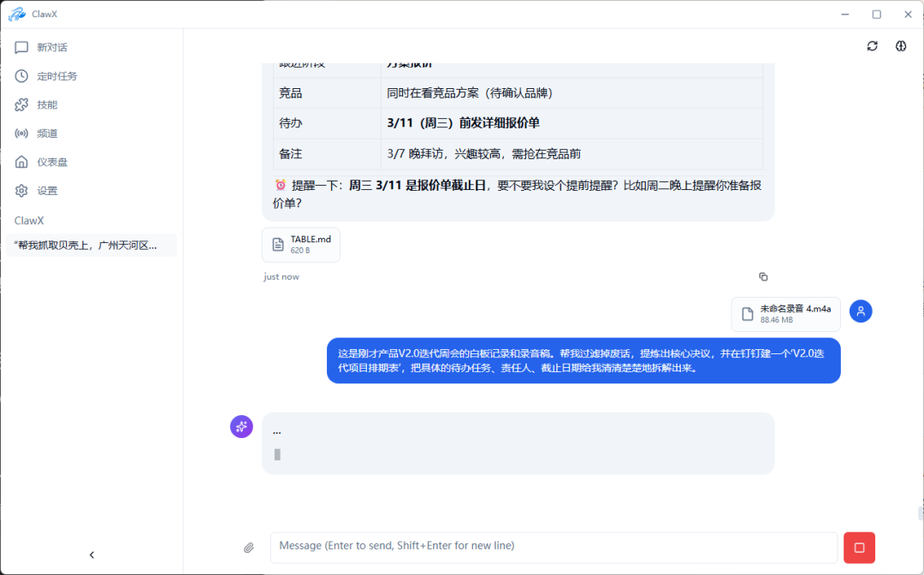Close the ClawX window

(908, 15)
